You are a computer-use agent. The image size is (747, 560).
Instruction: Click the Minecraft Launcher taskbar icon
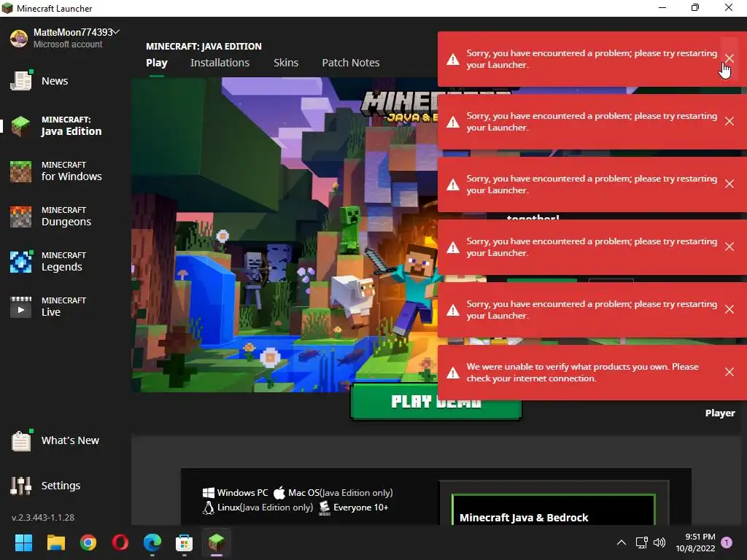[x=216, y=542]
